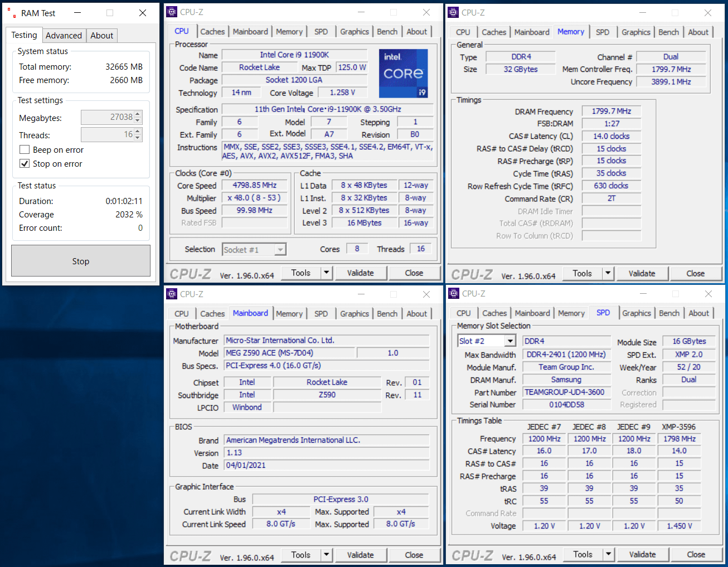Click Serial Number 0104DD58 field
Viewport: 728px width, 567px height.
(x=567, y=405)
